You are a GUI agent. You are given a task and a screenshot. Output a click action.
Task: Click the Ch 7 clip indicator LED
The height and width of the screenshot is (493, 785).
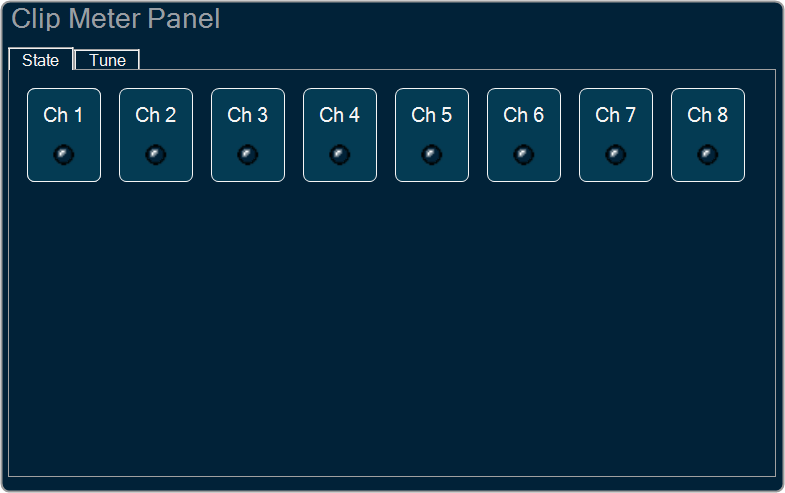616,155
